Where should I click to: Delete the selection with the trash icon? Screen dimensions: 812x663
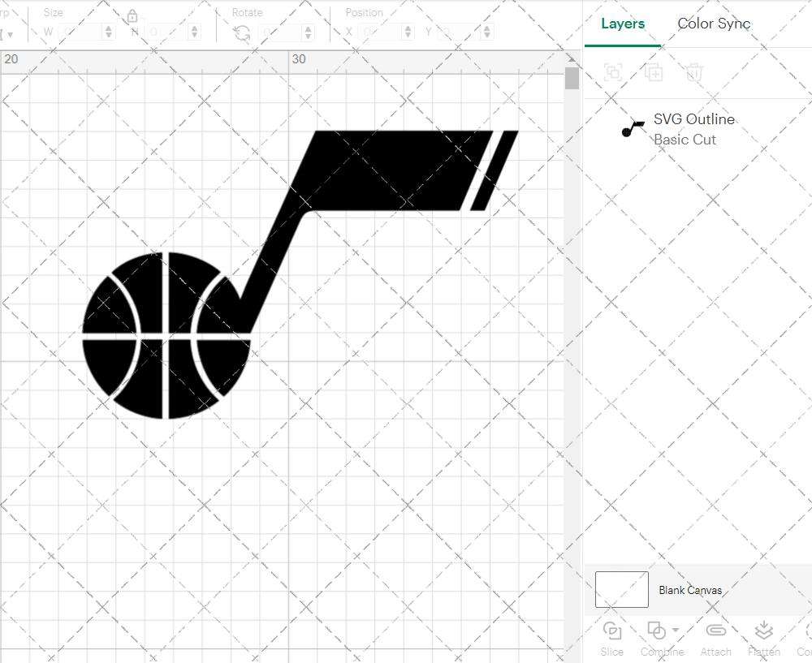(x=693, y=72)
